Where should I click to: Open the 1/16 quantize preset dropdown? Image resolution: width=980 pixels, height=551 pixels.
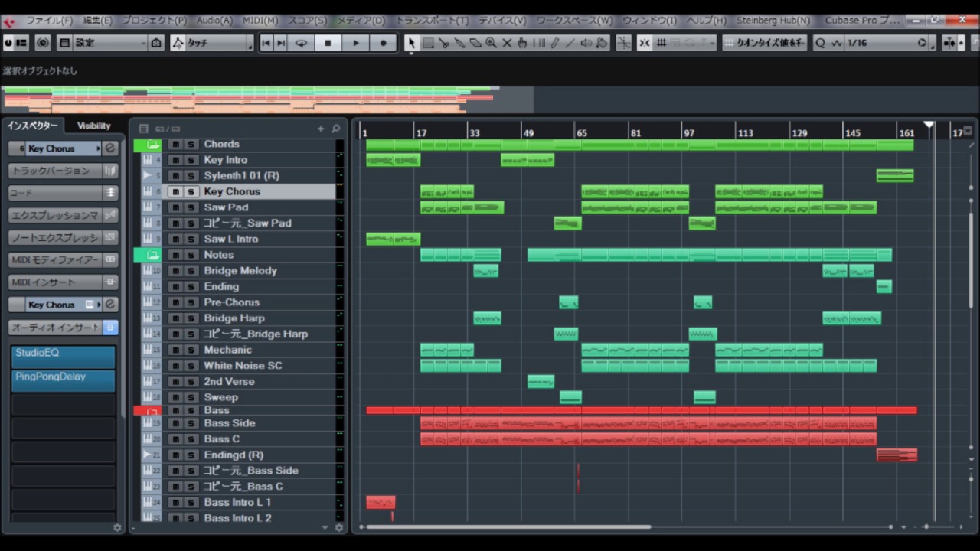click(890, 43)
